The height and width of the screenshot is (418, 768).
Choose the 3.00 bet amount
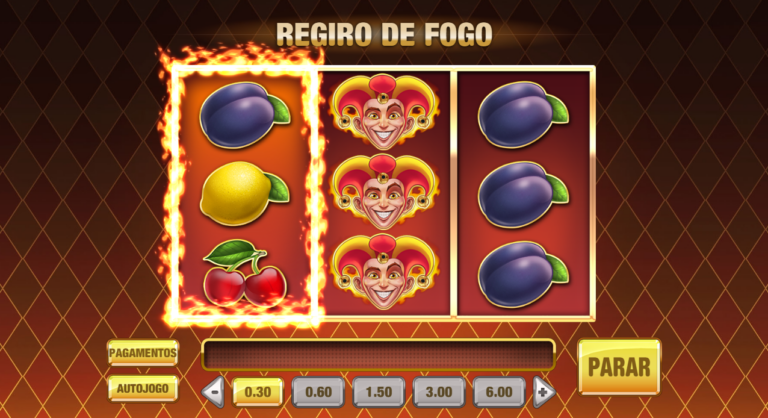(x=439, y=392)
